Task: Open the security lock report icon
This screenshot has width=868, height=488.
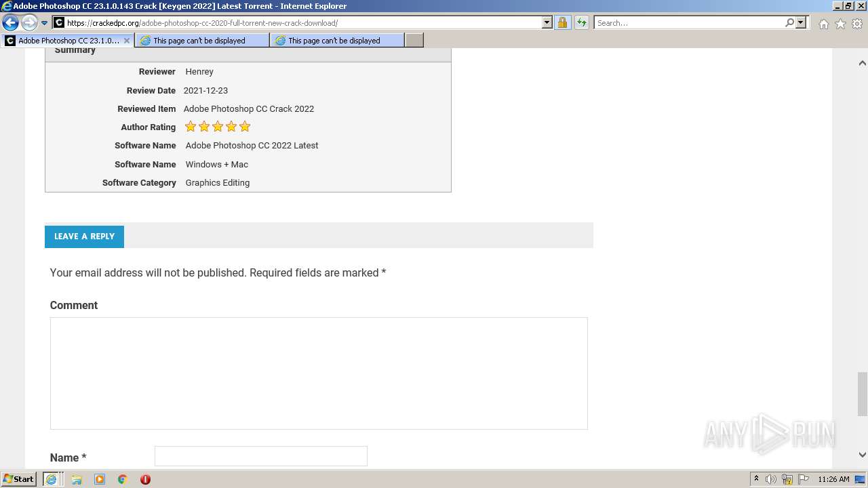Action: [x=562, y=23]
